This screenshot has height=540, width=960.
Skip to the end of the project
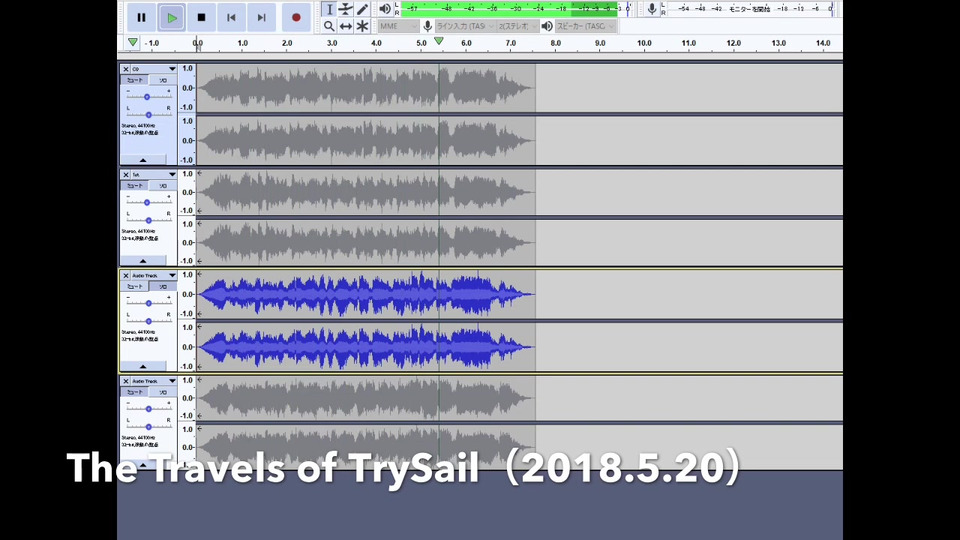click(261, 17)
